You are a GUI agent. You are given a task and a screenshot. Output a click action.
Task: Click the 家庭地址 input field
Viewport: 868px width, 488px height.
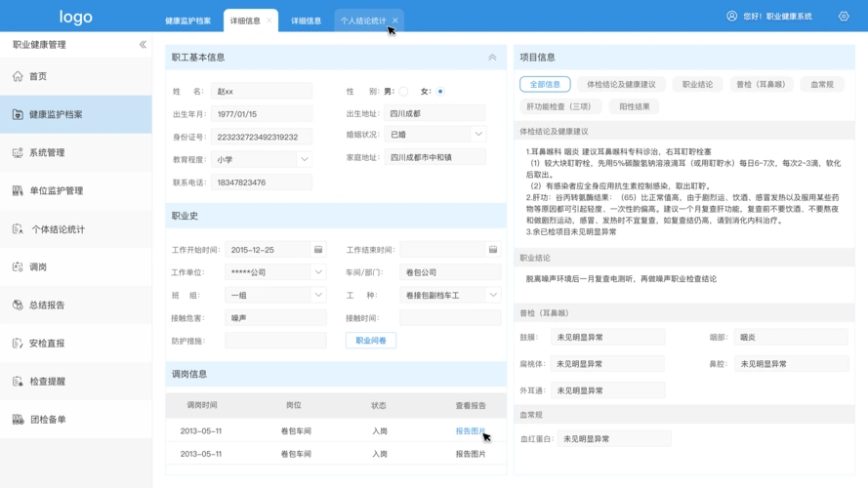pos(434,157)
